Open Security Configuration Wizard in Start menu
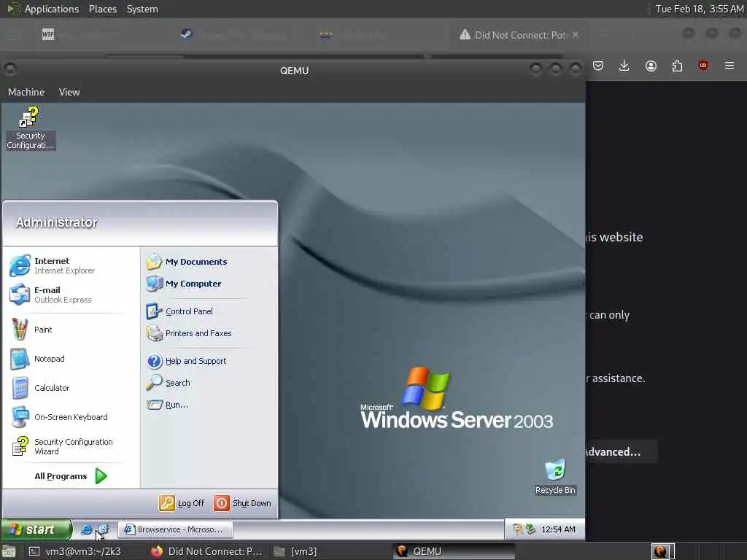 point(71,446)
